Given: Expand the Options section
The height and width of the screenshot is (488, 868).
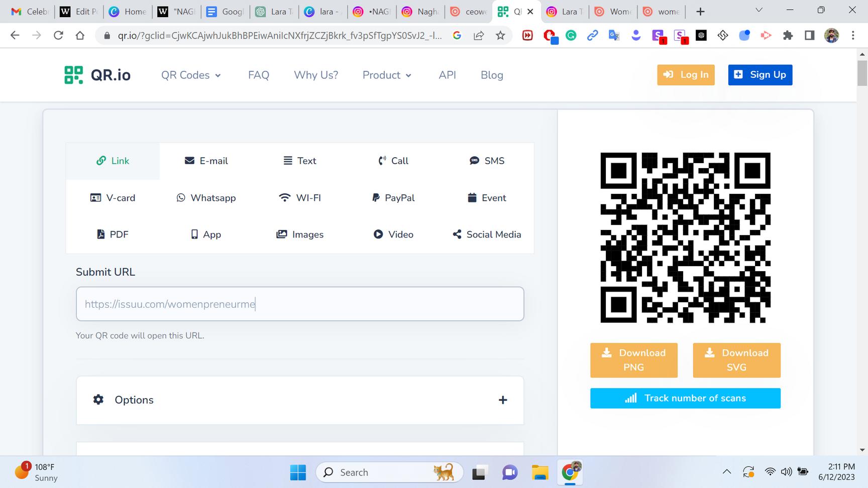Looking at the screenshot, I should click(x=300, y=400).
